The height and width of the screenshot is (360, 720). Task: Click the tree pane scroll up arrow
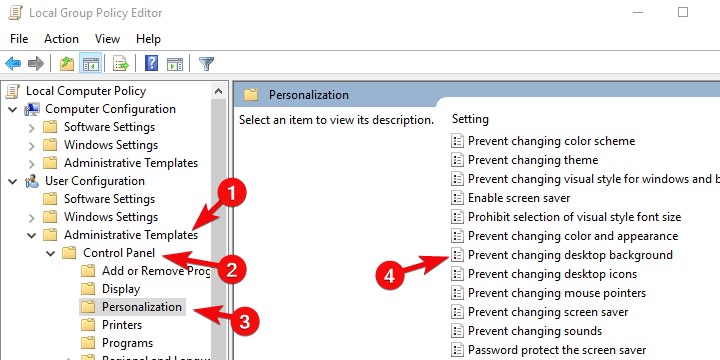(x=219, y=91)
